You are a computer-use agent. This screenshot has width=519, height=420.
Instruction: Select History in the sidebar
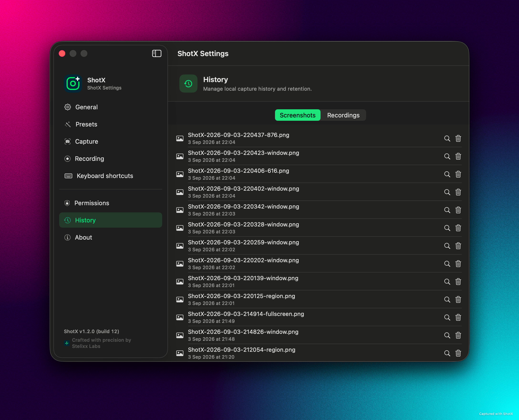(110, 220)
